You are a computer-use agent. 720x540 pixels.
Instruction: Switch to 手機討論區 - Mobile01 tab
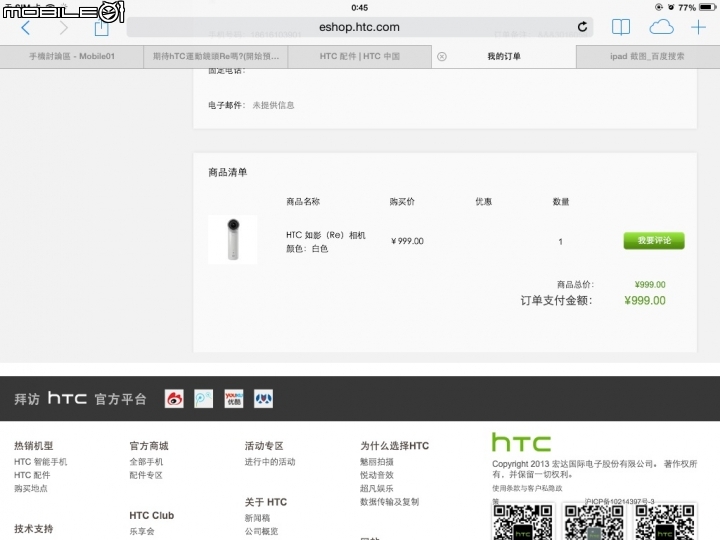(72, 56)
